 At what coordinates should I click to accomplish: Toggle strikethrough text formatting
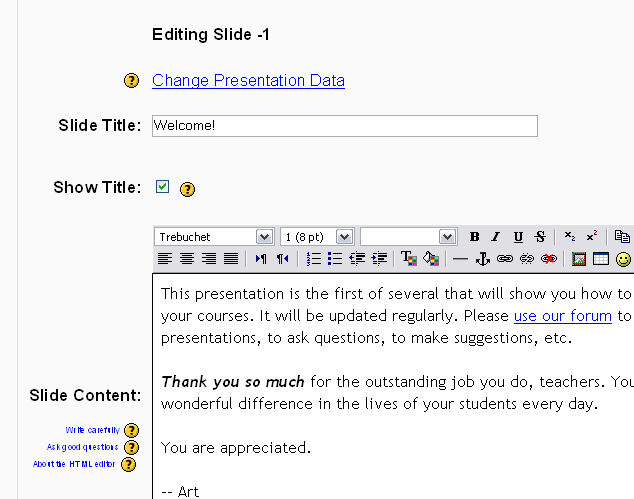click(x=540, y=237)
